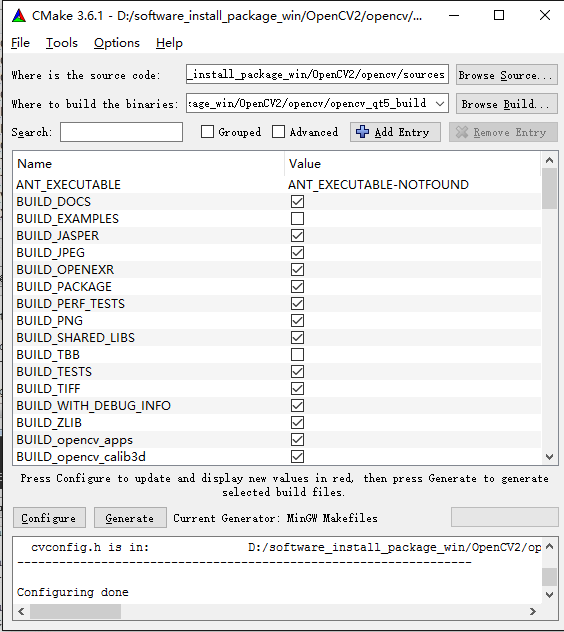Close the CMake window
The width and height of the screenshot is (564, 632).
[545, 16]
